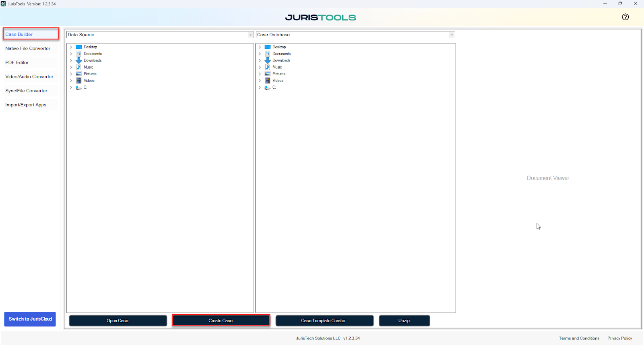This screenshot has height=346, width=644.
Task: Click the JurisTools app icon in title bar
Action: click(x=3, y=4)
